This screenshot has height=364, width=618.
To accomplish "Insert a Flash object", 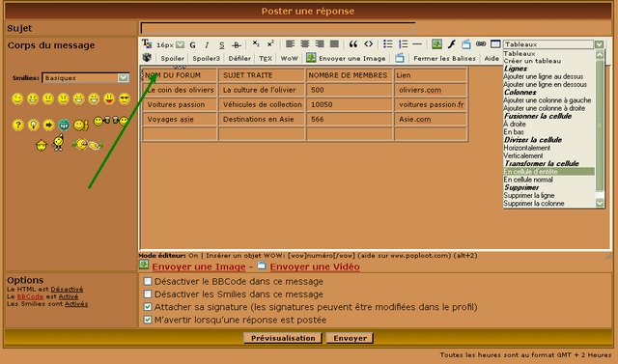I will pos(451,44).
